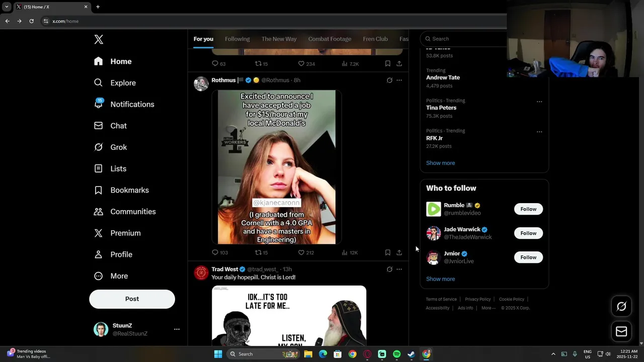This screenshot has width=644, height=362.
Task: Click the X logo in sidebar
Action: tap(99, 40)
